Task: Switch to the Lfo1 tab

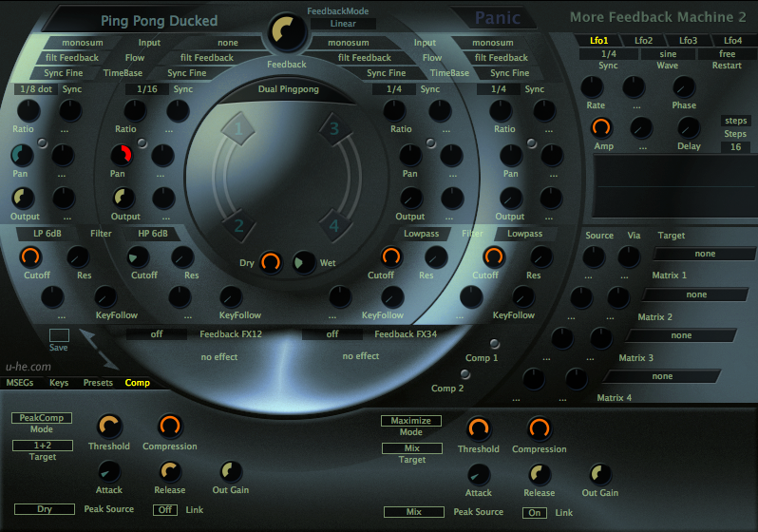Action: [x=599, y=41]
